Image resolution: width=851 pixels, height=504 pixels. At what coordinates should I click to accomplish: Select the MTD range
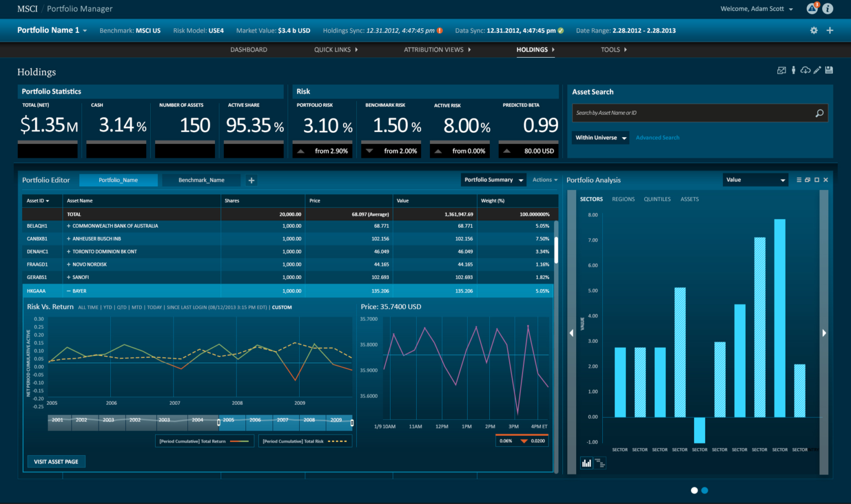click(137, 307)
